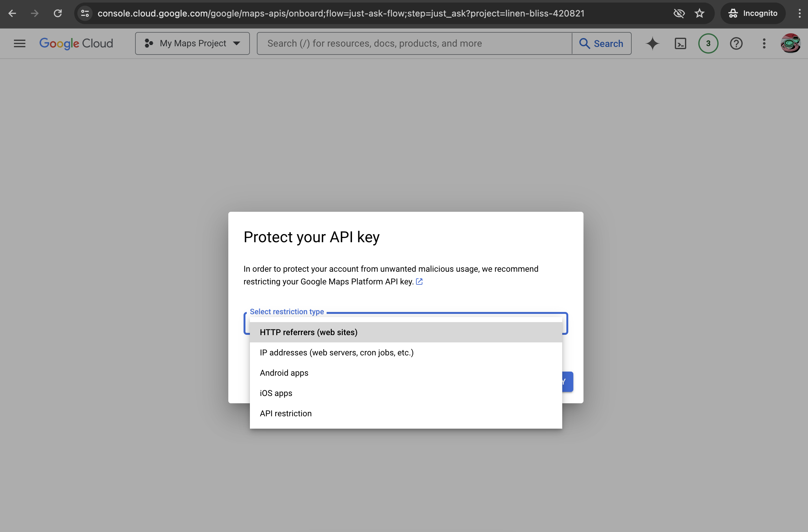Click the eye-crossed tracking protection icon
808x532 pixels.
coord(679,13)
